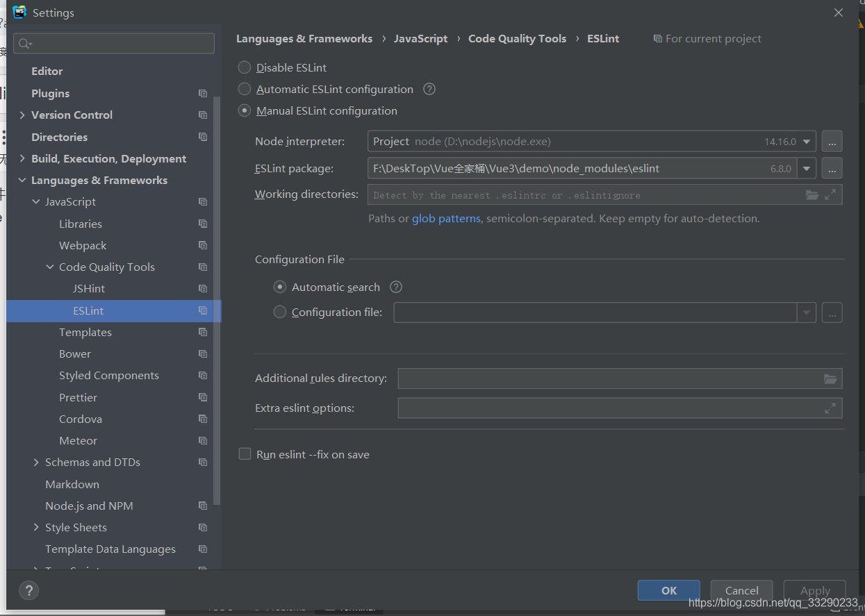Open the Node interpreter dropdown
The image size is (865, 616).
point(807,142)
